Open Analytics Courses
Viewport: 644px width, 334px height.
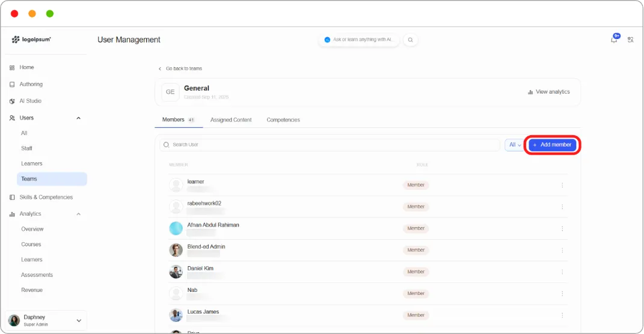pos(31,244)
